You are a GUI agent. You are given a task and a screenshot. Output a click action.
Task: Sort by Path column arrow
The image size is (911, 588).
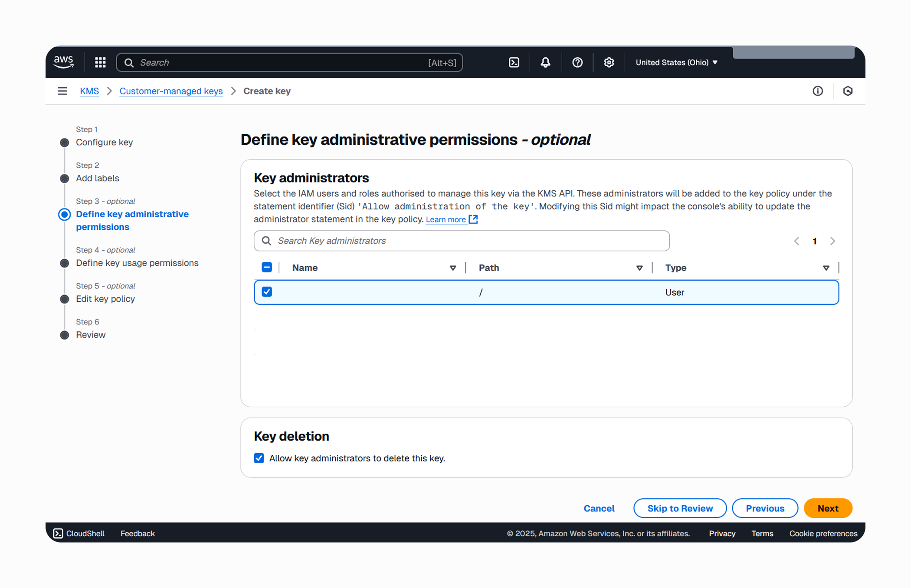coord(639,268)
